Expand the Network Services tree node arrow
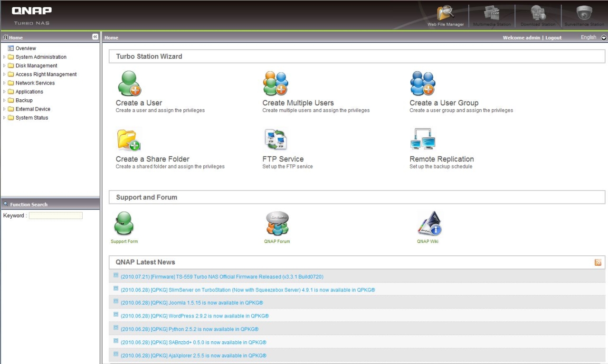 point(4,83)
